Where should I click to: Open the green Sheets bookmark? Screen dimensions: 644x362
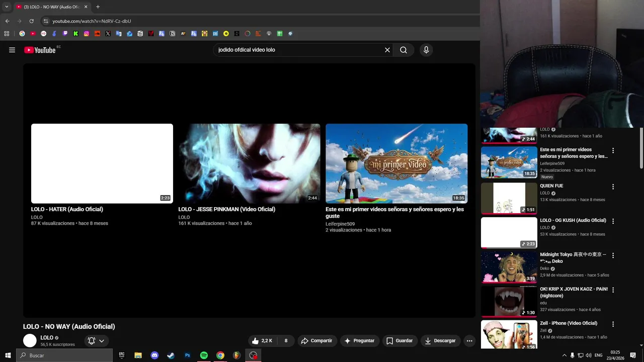click(x=280, y=34)
